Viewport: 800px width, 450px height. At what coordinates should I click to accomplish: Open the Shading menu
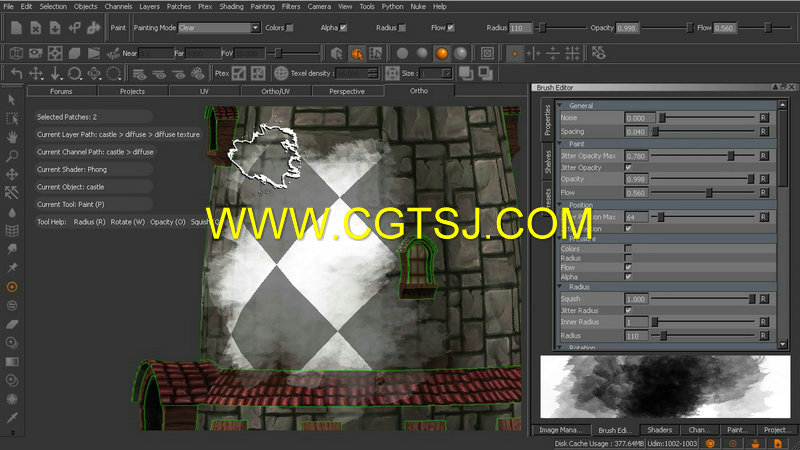[231, 6]
